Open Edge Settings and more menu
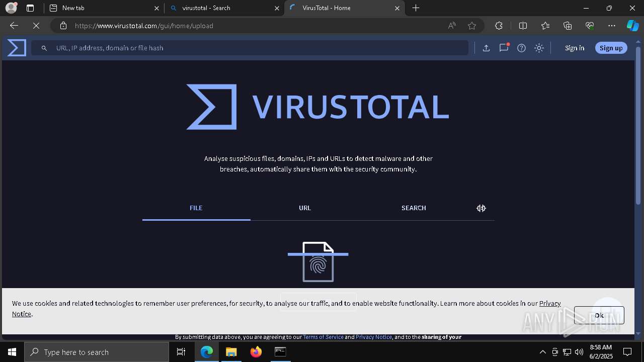The width and height of the screenshot is (644, 362). click(612, 26)
